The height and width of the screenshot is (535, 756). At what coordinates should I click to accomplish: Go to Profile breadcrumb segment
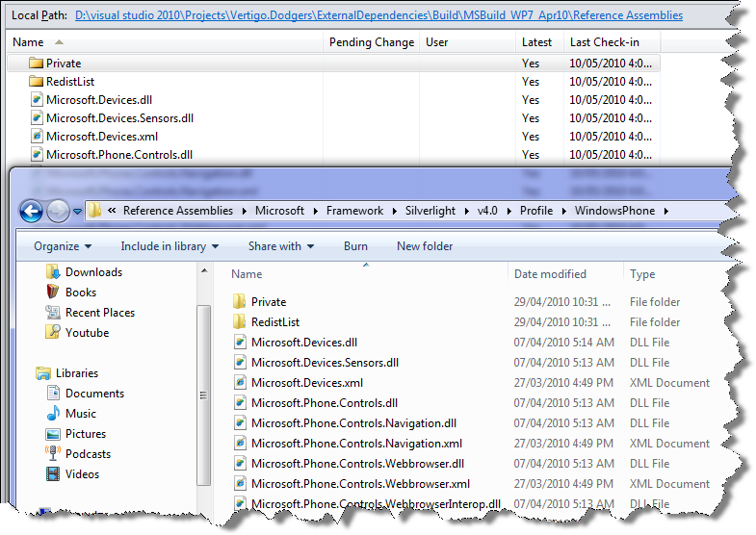536,211
